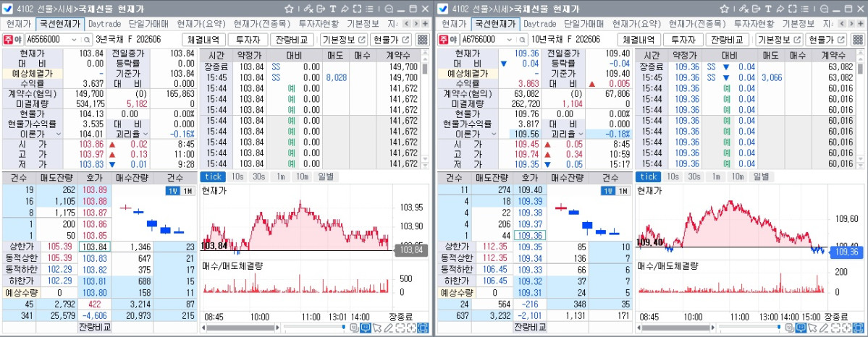The width and height of the screenshot is (868, 337).
Task: Add 10-year bond window to favorites (star)
Action: [x=724, y=9]
